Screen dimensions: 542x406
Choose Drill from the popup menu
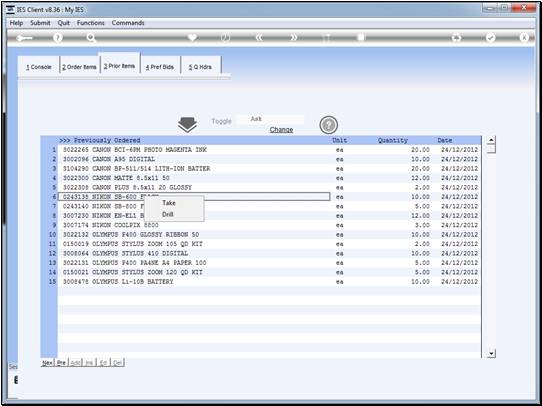coord(168,215)
